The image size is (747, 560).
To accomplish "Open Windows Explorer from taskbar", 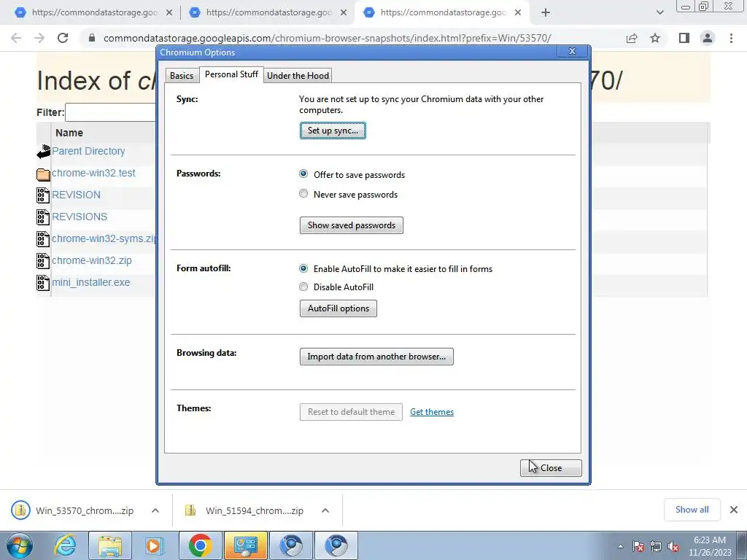I will 110,545.
